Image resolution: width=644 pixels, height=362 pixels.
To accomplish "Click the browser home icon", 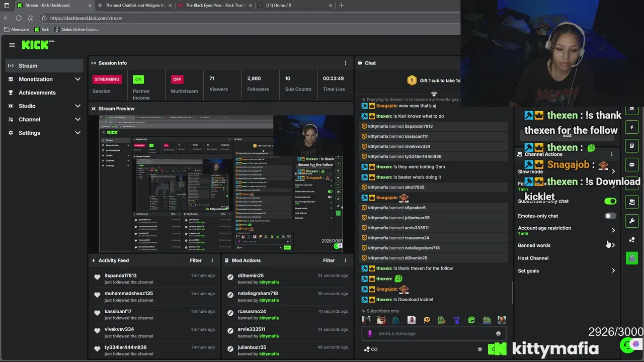I will (x=31, y=18).
